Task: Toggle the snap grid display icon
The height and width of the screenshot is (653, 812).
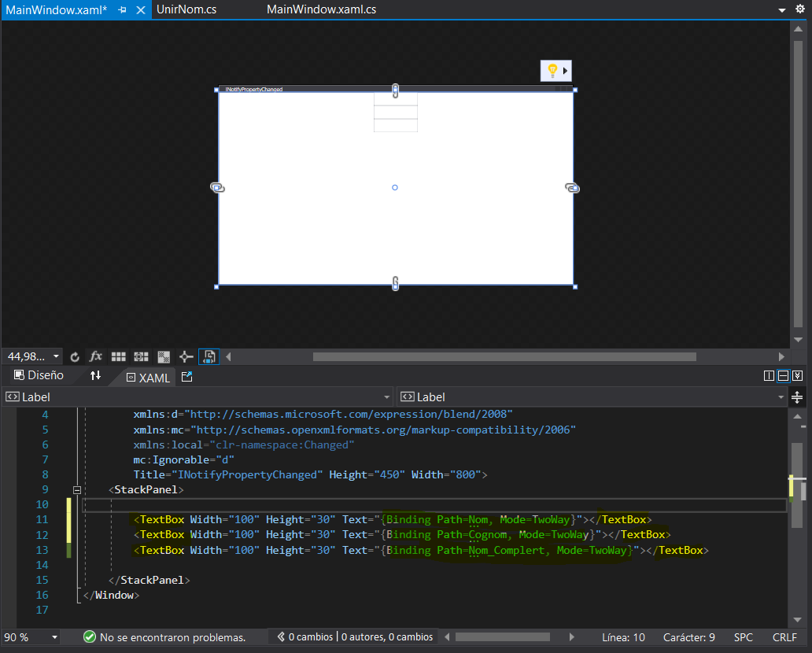Action: pyautogui.click(x=118, y=356)
